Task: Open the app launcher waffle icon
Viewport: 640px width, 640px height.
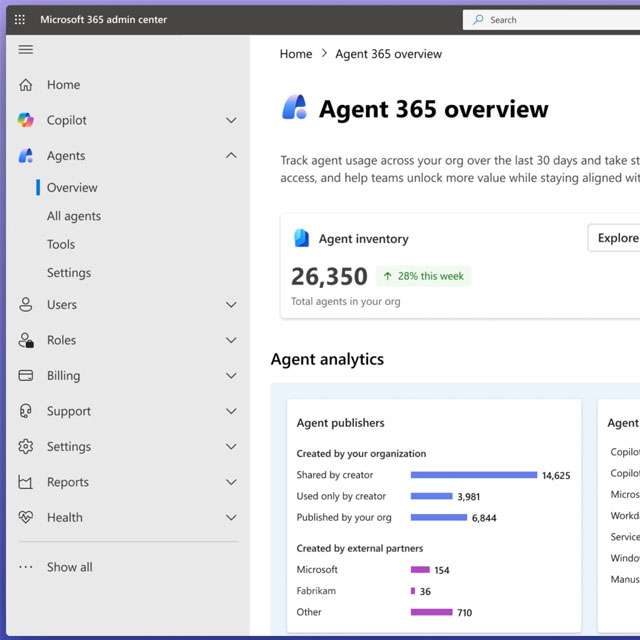Action: pyautogui.click(x=20, y=19)
